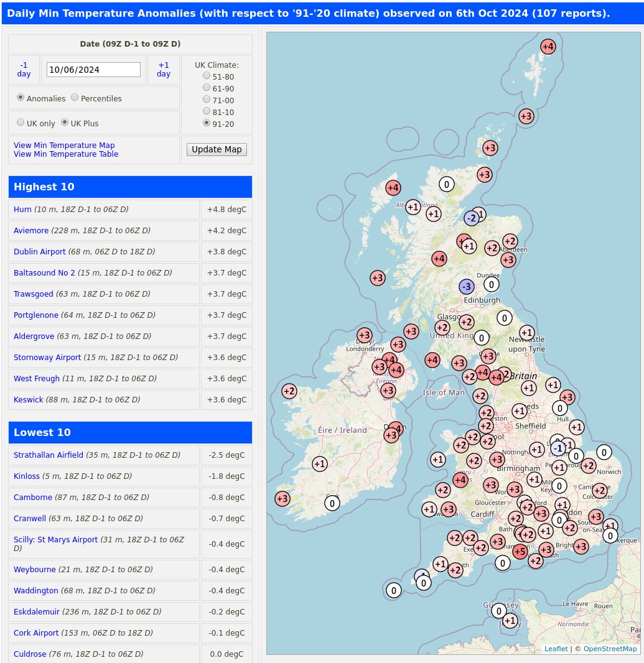Click the +5 anomaly marker on the south coast
644x663 pixels.
pos(520,552)
